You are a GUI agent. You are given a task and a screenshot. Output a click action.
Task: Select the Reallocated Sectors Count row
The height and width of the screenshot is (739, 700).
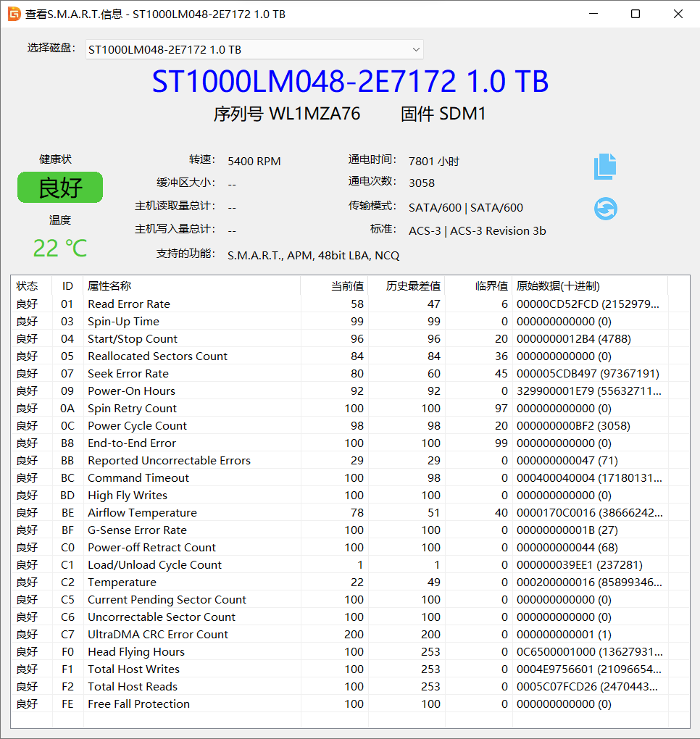pyautogui.click(x=157, y=356)
